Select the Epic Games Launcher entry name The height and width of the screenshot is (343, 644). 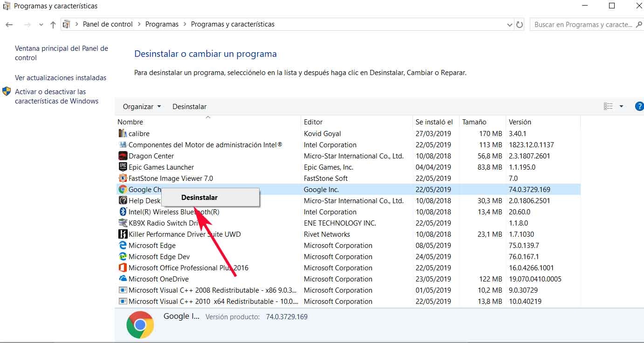pos(161,167)
